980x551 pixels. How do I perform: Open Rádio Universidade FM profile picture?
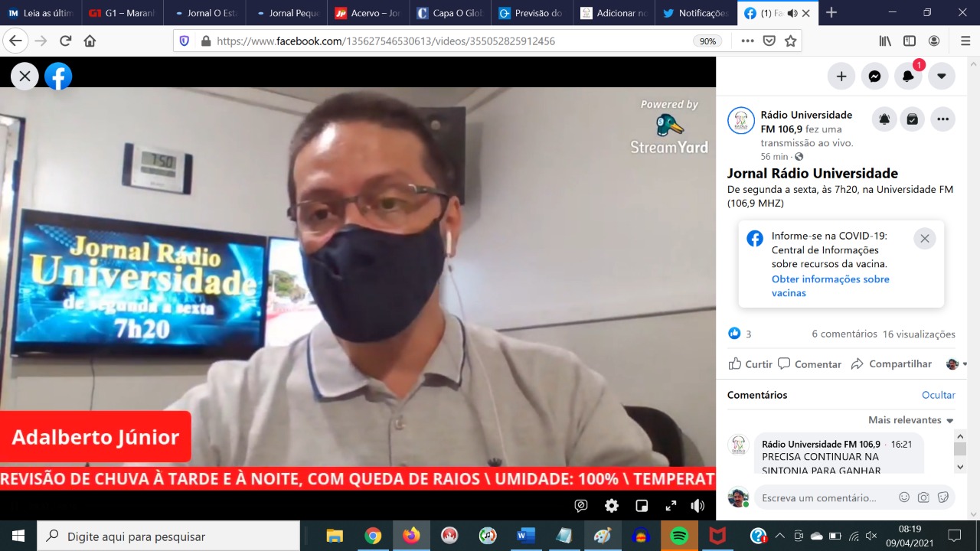(741, 121)
